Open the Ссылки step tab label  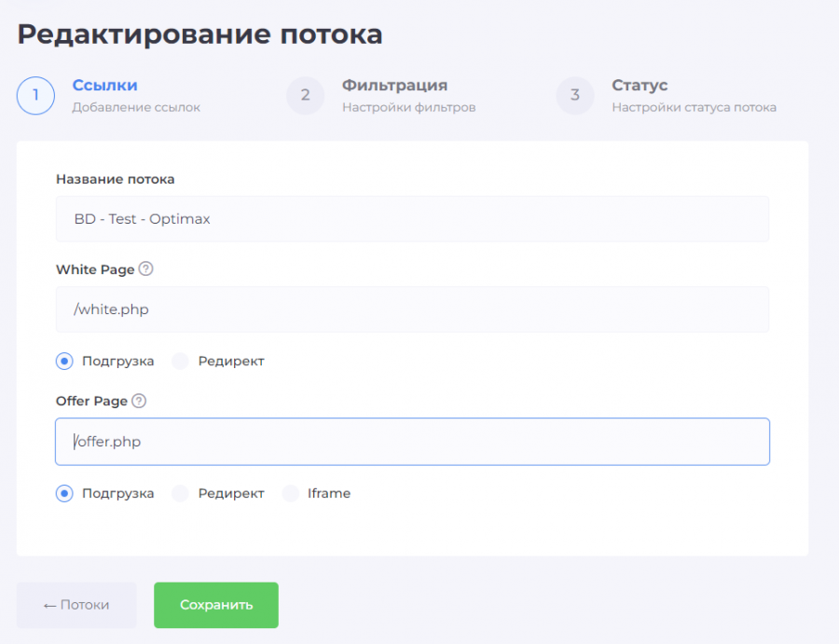pyautogui.click(x=104, y=85)
